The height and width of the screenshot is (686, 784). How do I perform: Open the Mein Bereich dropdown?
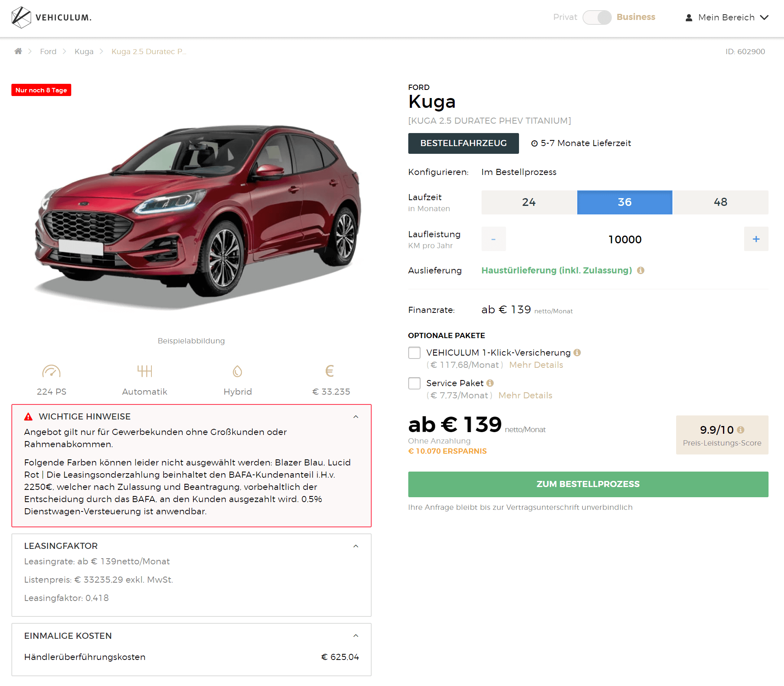[x=727, y=17]
